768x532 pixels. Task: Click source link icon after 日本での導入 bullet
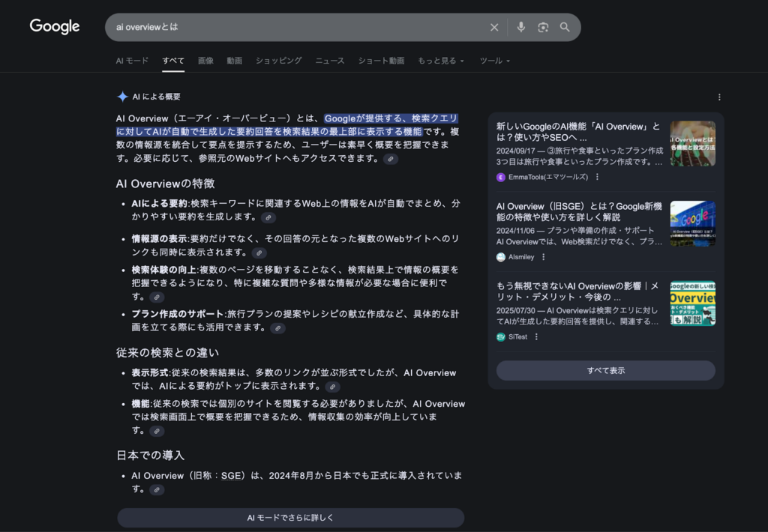(x=156, y=489)
